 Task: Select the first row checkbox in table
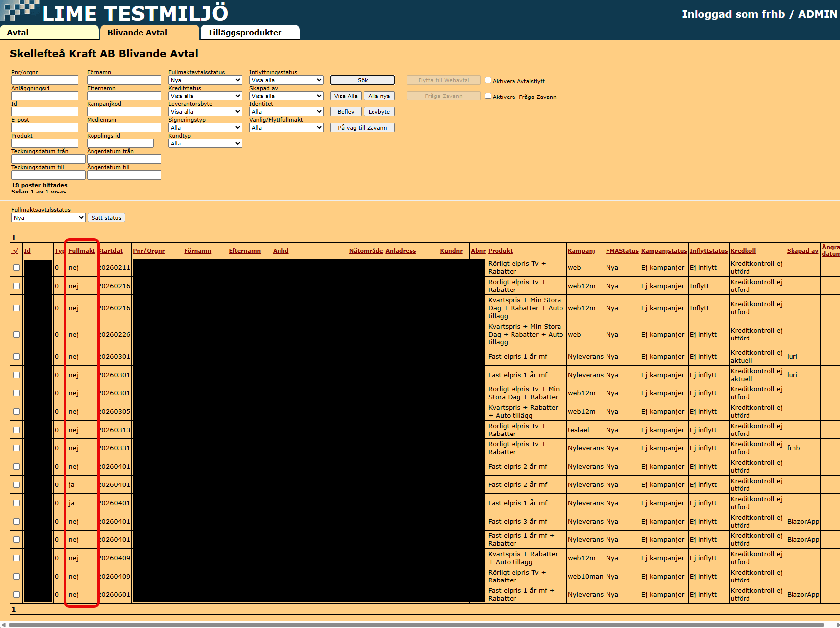[16, 268]
